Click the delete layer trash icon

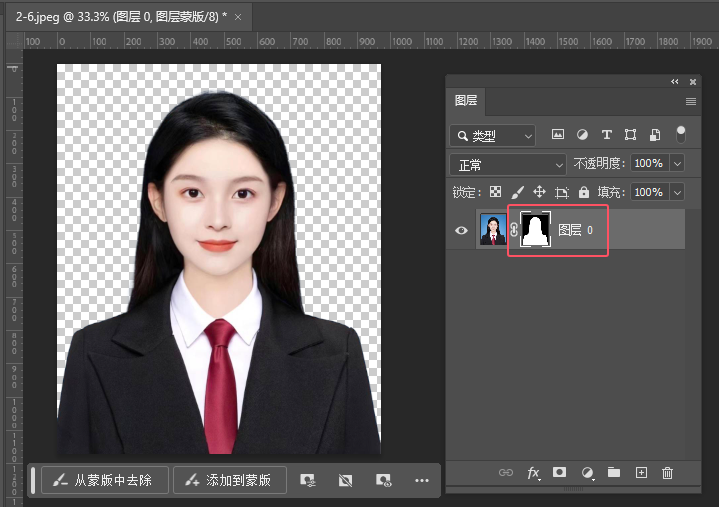click(x=668, y=473)
